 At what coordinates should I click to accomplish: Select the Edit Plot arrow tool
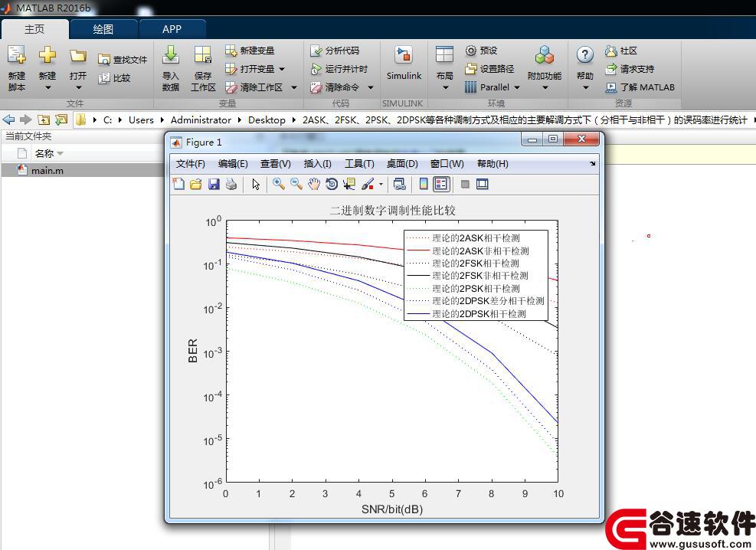coord(256,184)
